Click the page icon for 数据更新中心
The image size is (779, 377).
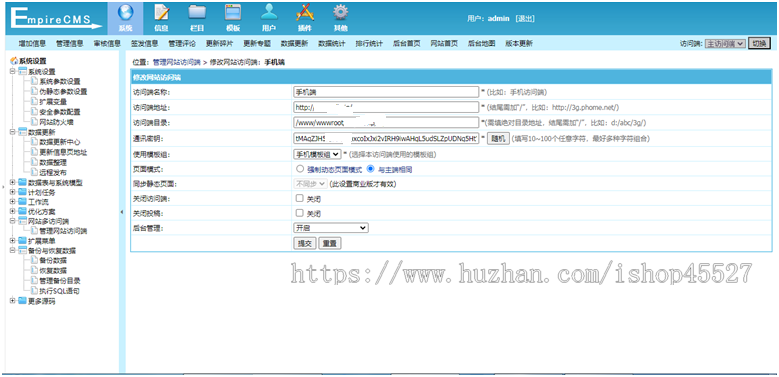pos(34,142)
